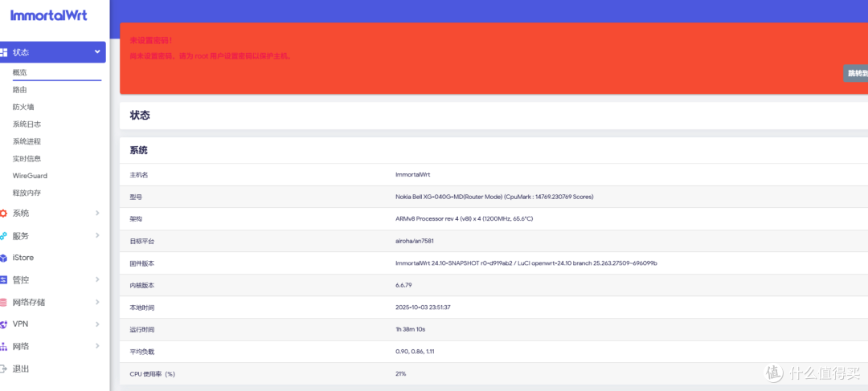Expand the 服务 menu chevron
The image size is (868, 391).
[x=97, y=235]
